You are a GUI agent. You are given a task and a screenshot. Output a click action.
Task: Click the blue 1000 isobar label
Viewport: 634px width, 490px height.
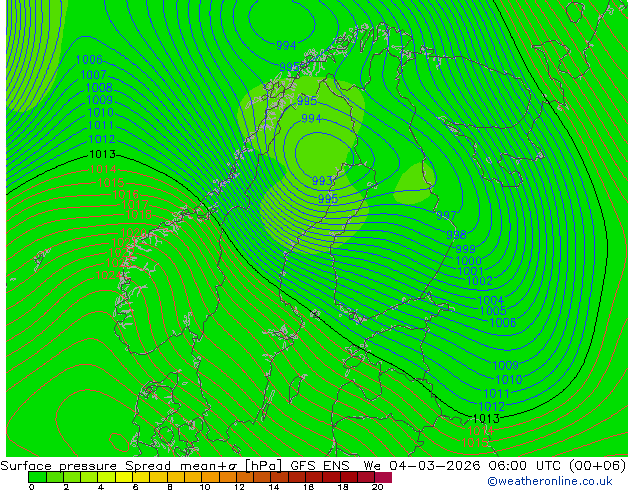click(469, 261)
